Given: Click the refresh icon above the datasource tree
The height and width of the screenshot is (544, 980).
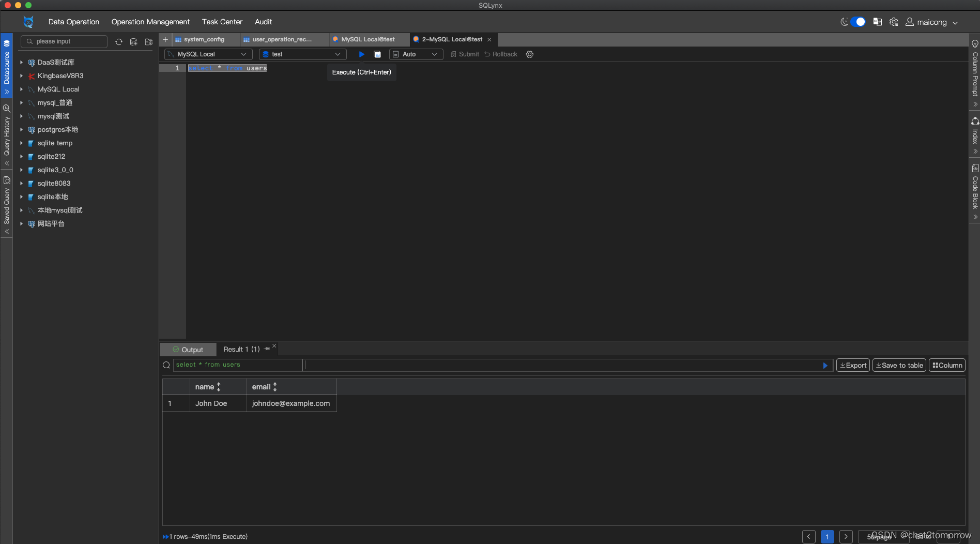Looking at the screenshot, I should (118, 42).
